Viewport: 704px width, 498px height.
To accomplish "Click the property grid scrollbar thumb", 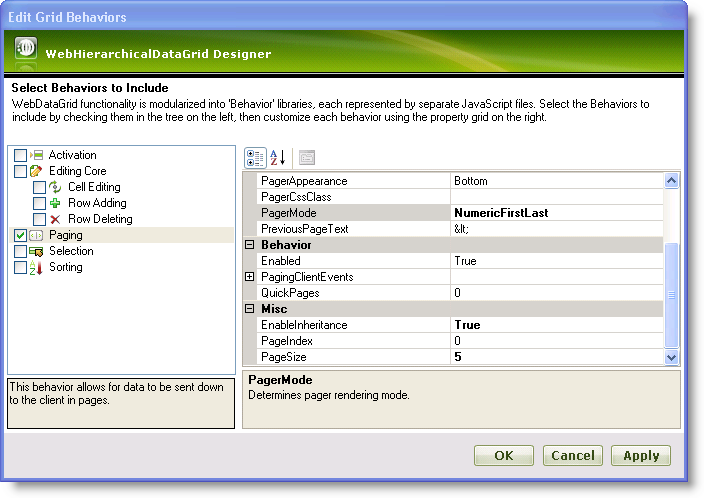I will point(671,295).
